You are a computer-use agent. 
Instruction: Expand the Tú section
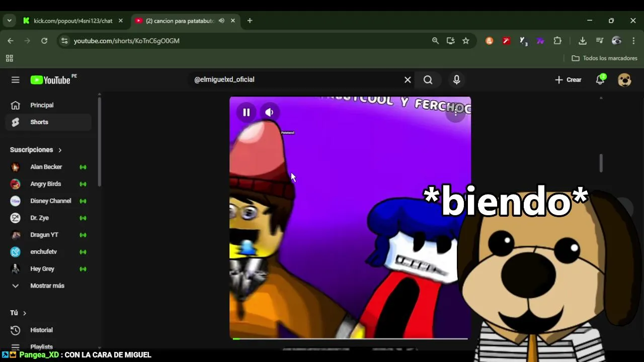click(18, 313)
